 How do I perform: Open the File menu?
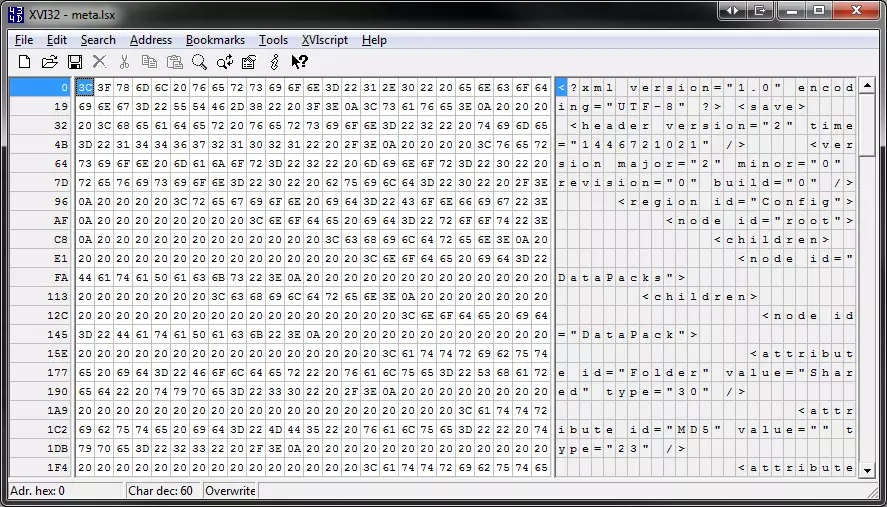point(24,40)
